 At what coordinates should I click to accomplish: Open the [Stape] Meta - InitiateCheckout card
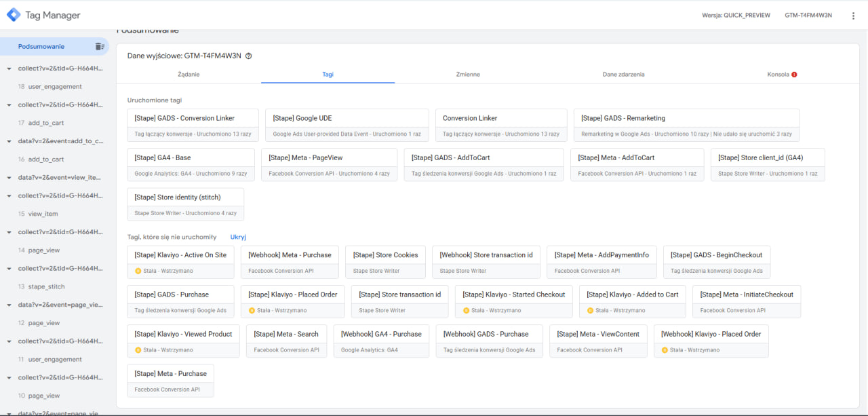tap(747, 302)
